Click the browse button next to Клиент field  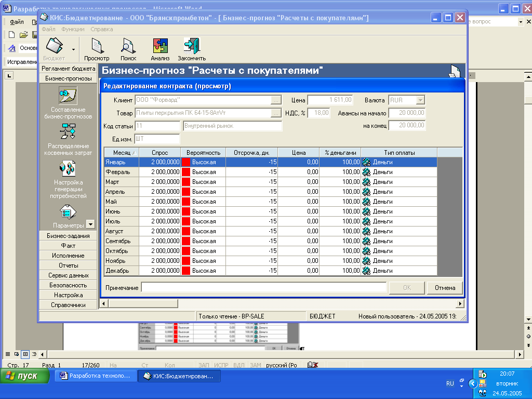click(x=276, y=100)
